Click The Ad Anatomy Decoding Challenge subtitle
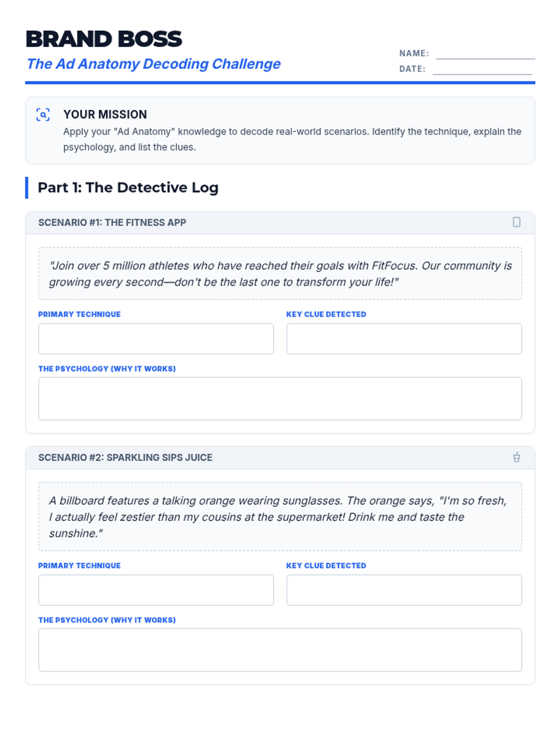Viewport: 560px width, 747px height. point(154,64)
